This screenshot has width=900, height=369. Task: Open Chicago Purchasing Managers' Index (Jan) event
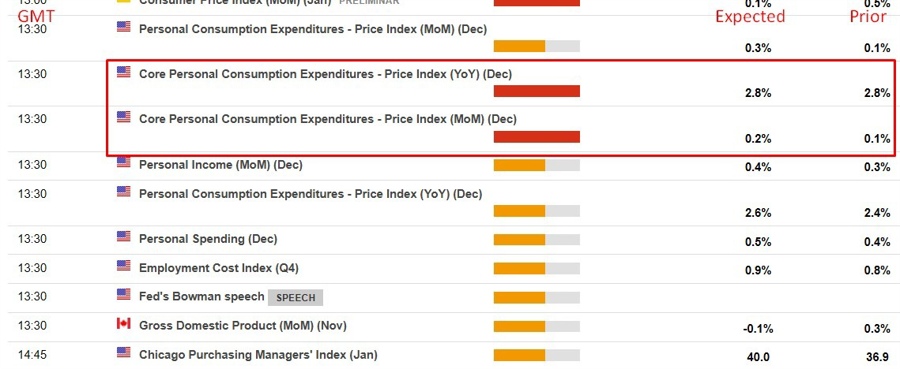(258, 355)
